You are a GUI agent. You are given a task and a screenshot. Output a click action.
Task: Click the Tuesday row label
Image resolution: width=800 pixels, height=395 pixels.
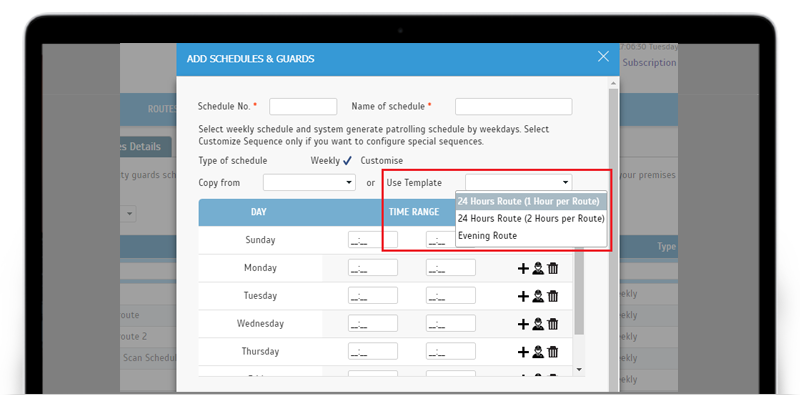tap(260, 296)
